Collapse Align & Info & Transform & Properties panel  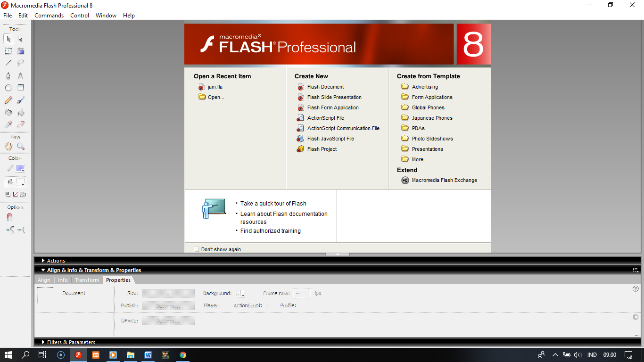coord(43,270)
